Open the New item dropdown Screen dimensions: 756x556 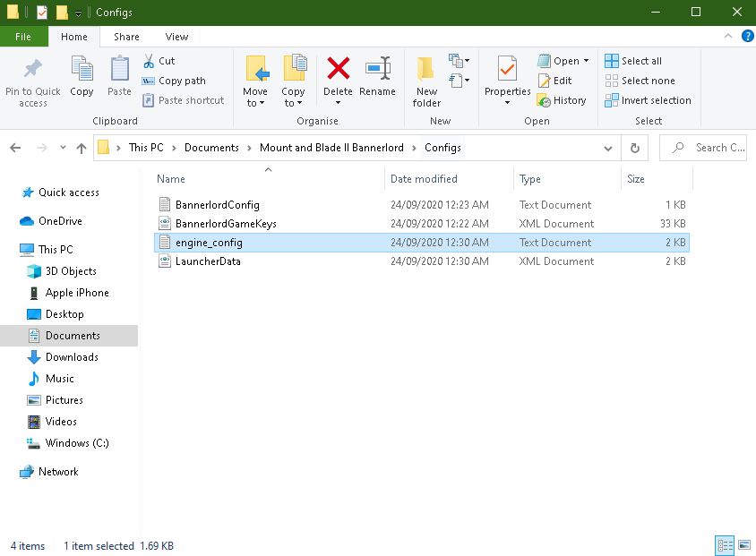(x=459, y=61)
